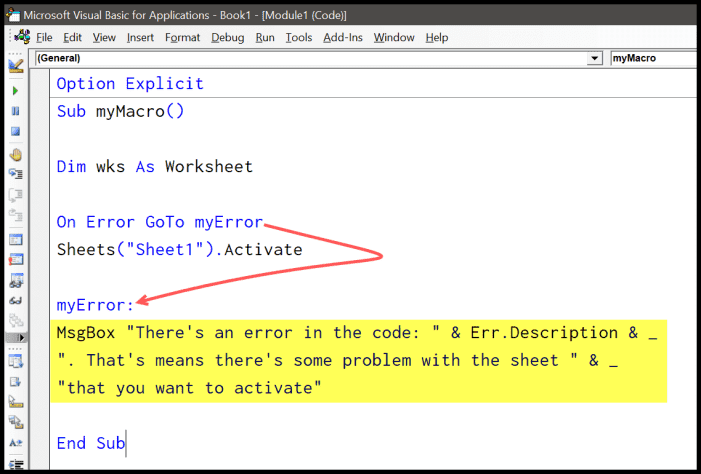Place cursor after End Sub text
Image resolution: width=701 pixels, height=474 pixels.
coord(126,443)
